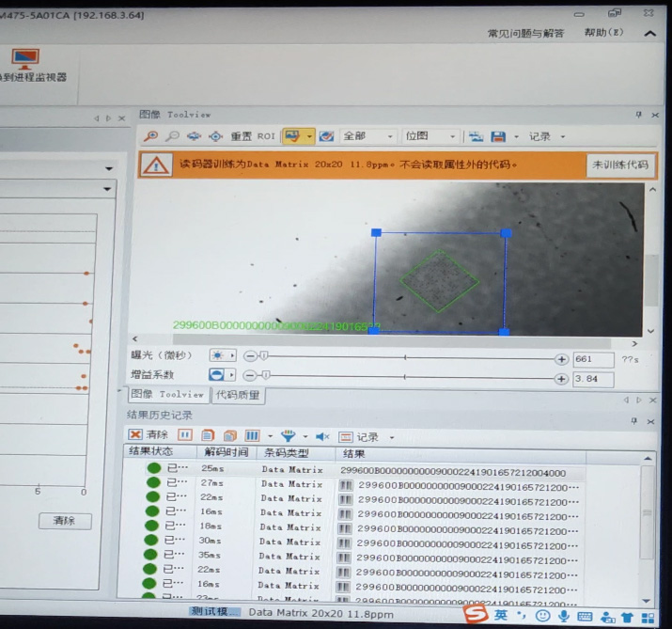672x629 pixels.
Task: Click the 清除 button under the left chart
Action: [65, 521]
